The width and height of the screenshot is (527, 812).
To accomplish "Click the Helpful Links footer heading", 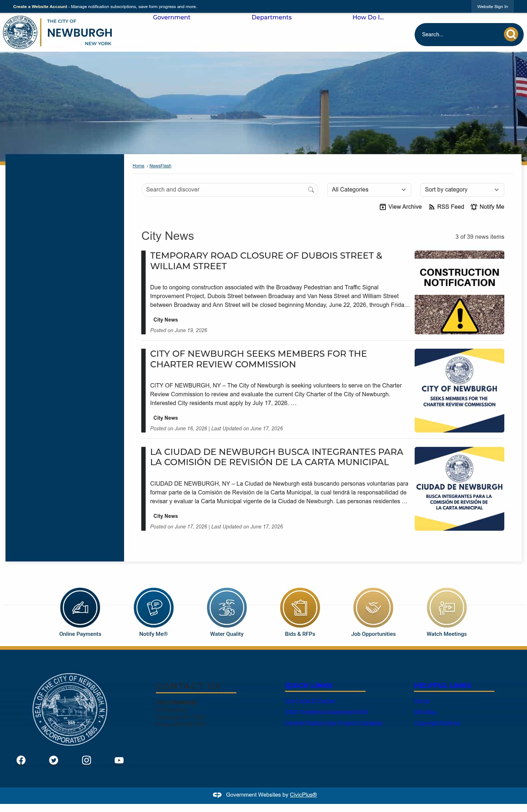I will click(x=442, y=685).
